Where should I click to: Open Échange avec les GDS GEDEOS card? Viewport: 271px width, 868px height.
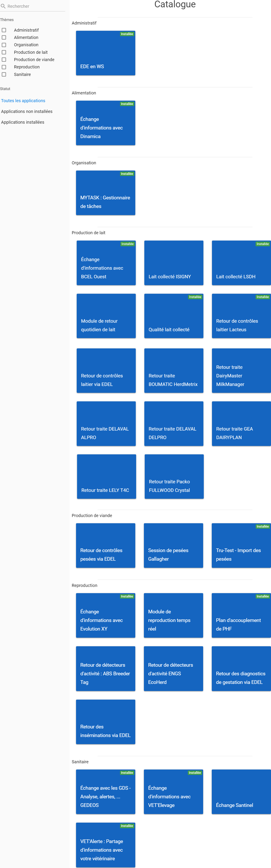pos(106,792)
